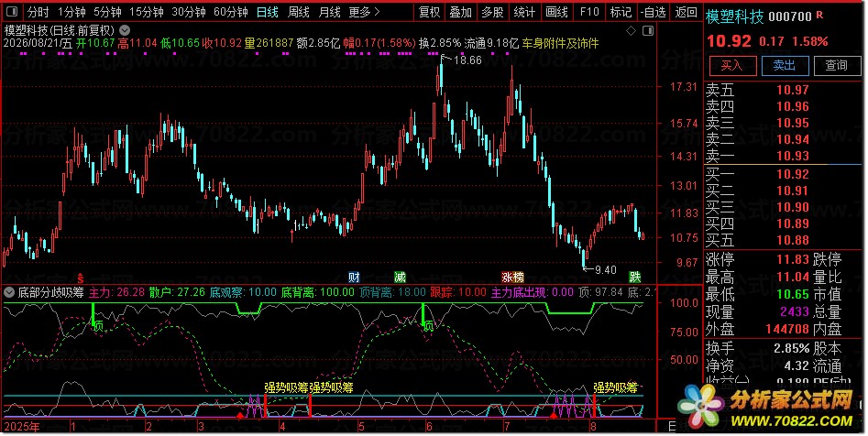Click the 模塑科技 stock name in quote panel
Screen dimensions: 868x436
coord(734,17)
